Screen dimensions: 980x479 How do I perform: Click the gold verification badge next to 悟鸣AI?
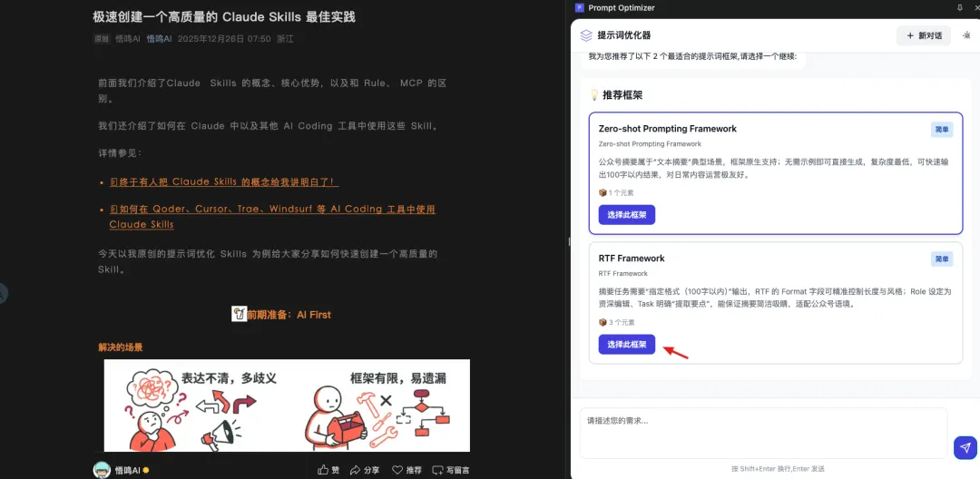pos(145,470)
